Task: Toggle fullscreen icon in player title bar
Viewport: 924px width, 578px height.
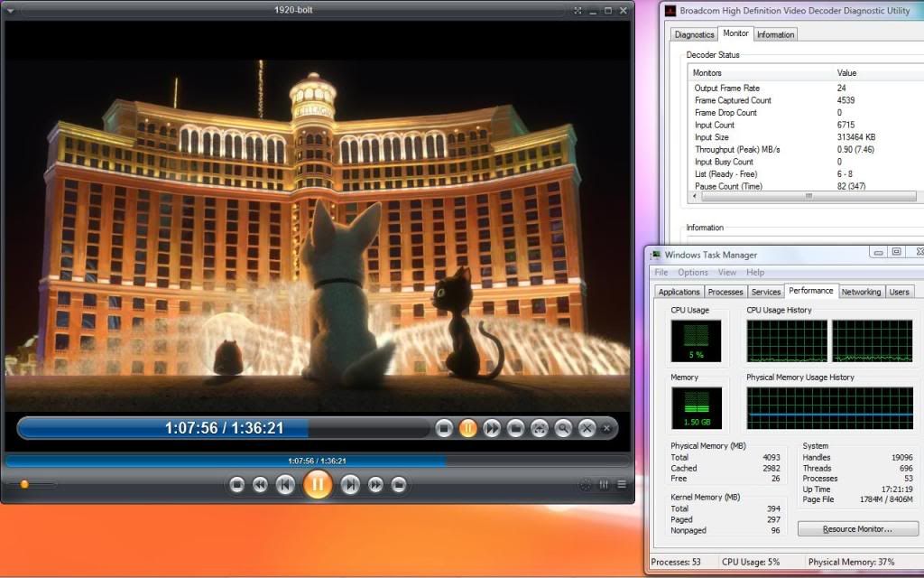Action: click(x=577, y=10)
